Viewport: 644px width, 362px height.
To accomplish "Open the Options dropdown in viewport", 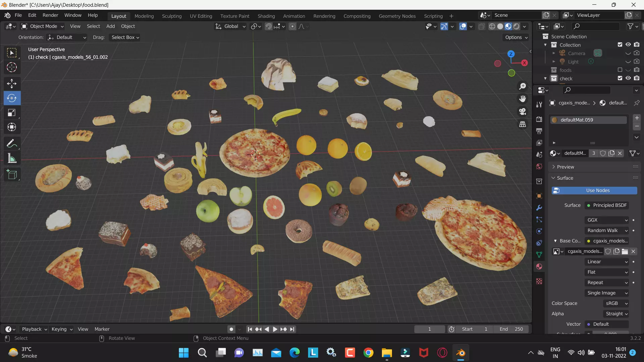I will pyautogui.click(x=516, y=37).
